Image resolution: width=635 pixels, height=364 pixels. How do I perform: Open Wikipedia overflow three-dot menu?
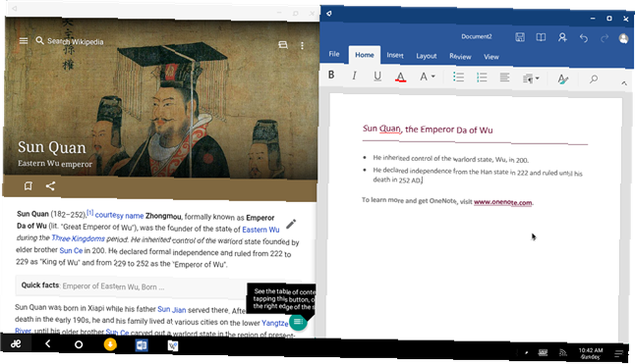tap(302, 46)
